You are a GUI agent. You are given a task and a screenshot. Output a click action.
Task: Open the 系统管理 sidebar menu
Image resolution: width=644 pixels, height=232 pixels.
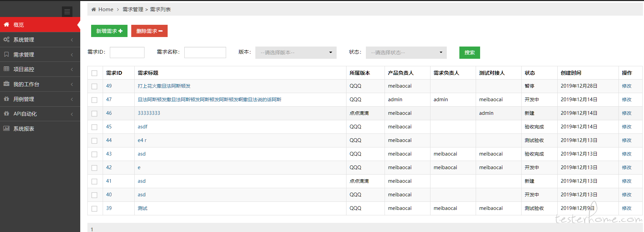[x=40, y=39]
